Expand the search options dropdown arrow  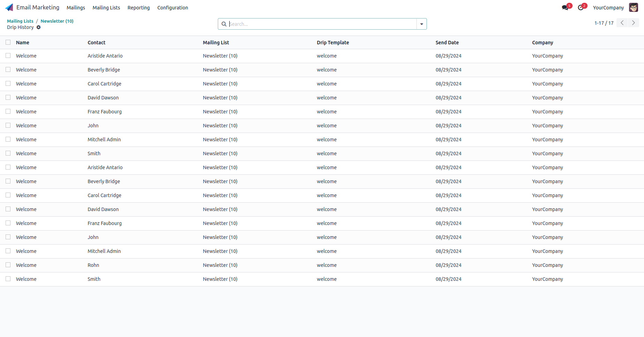(422, 24)
